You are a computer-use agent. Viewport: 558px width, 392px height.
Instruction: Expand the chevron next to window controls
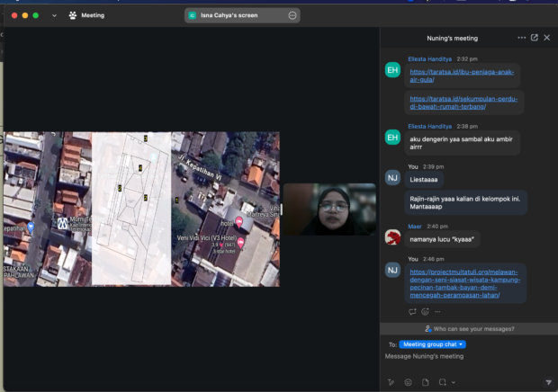point(54,15)
